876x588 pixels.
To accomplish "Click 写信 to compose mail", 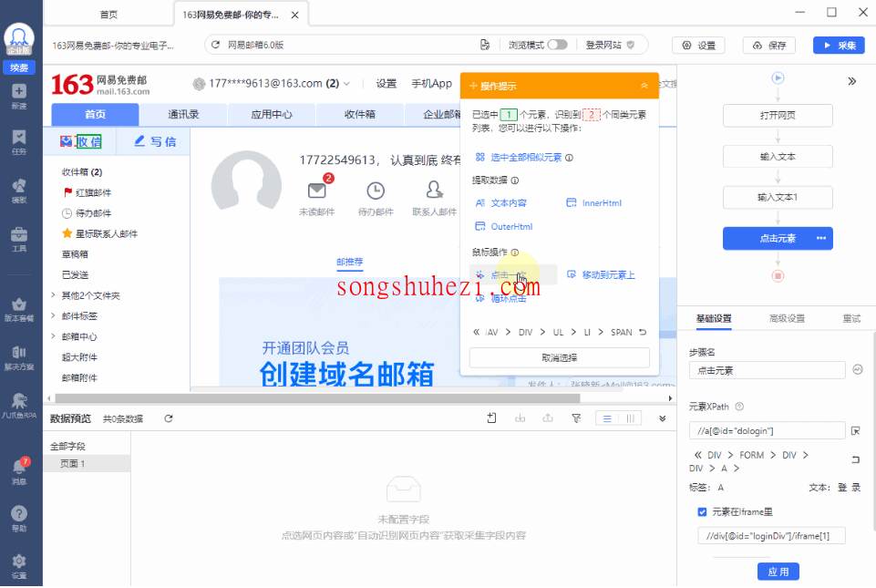I will [155, 141].
